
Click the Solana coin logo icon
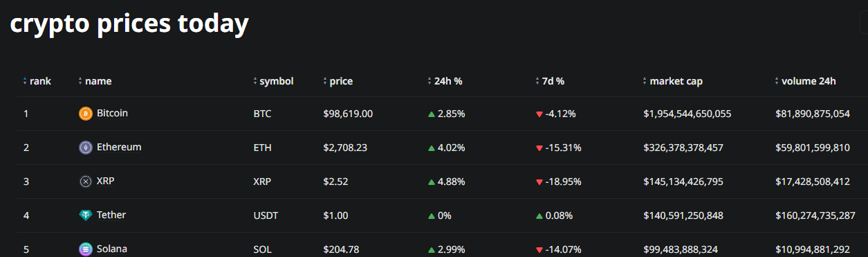[86, 249]
